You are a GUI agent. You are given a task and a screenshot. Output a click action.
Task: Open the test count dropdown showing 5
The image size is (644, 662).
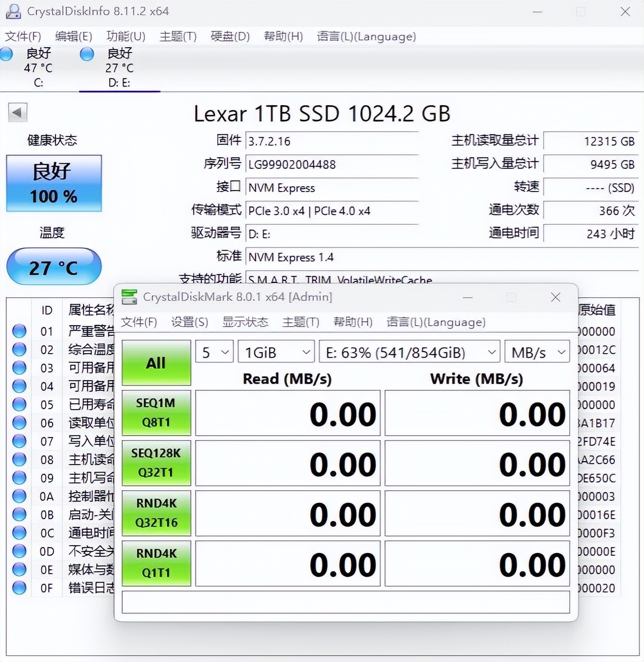click(x=214, y=352)
